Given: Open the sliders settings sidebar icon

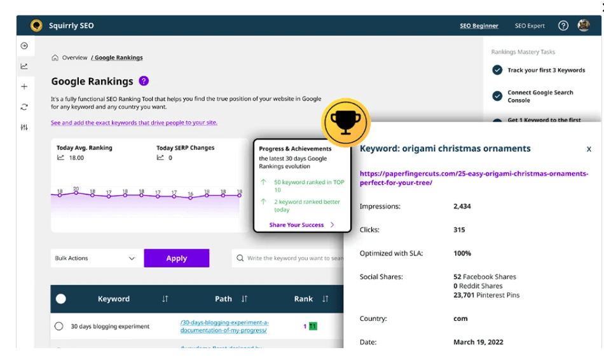Looking at the screenshot, I should 24,127.
